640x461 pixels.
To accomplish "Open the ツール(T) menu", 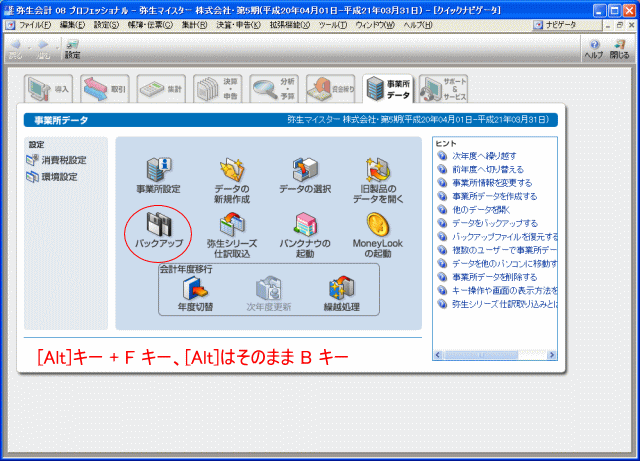I will [333, 25].
